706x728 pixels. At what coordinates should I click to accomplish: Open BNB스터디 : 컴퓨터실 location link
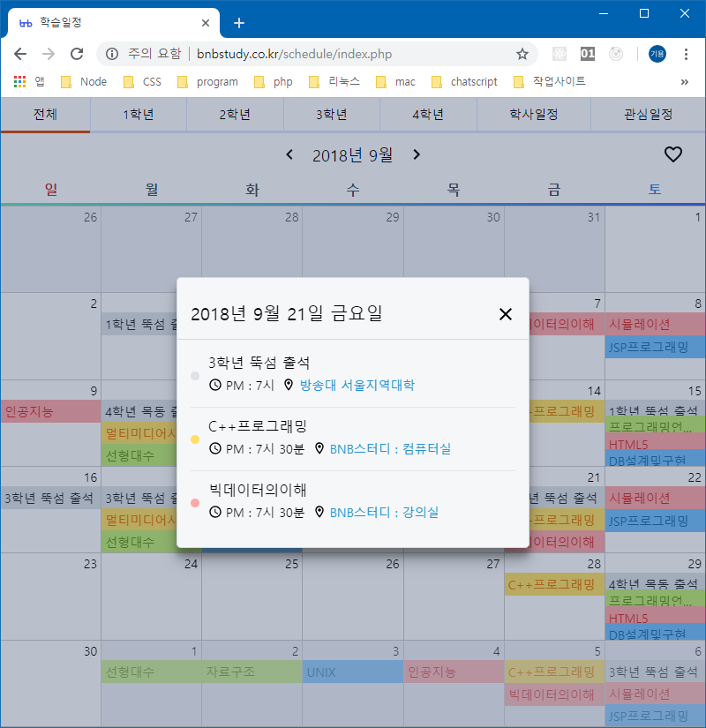pyautogui.click(x=390, y=448)
